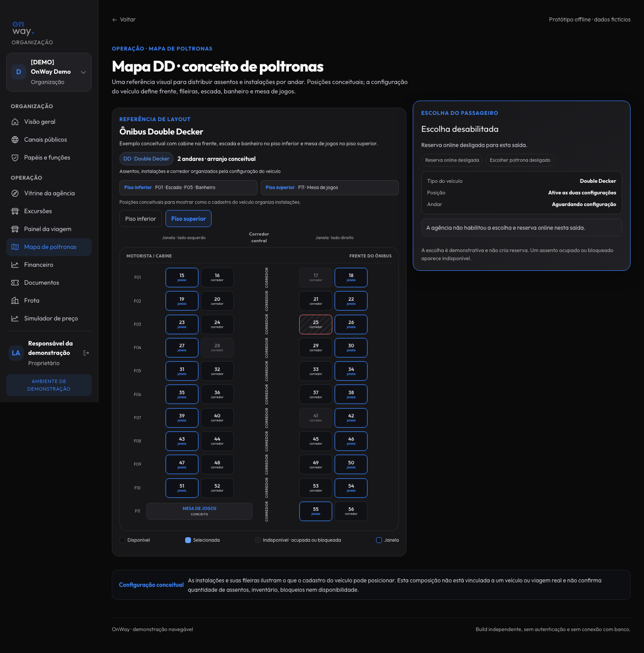Viewport: 644px width, 653px height.
Task: Click the bus icon beside Excursões
Action: point(15,211)
